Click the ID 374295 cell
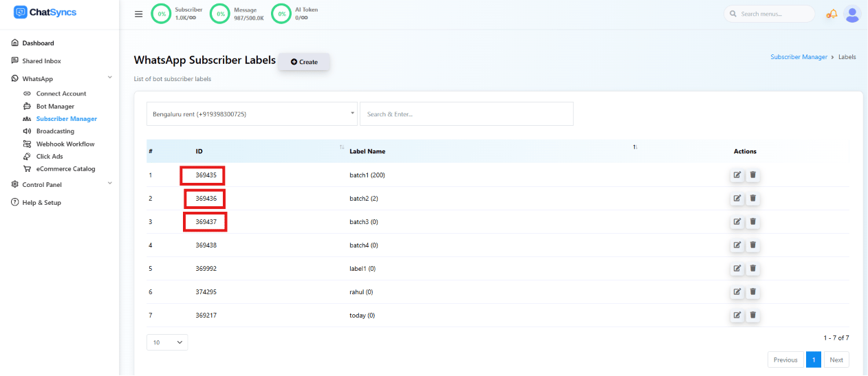This screenshot has width=868, height=376. [x=206, y=292]
